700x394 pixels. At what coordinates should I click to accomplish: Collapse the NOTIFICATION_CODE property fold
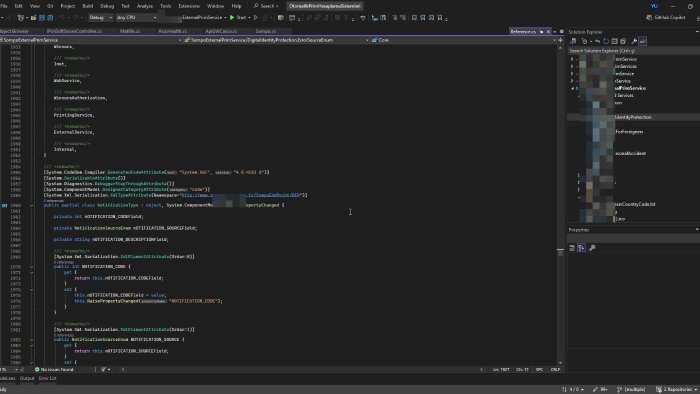click(x=31, y=267)
